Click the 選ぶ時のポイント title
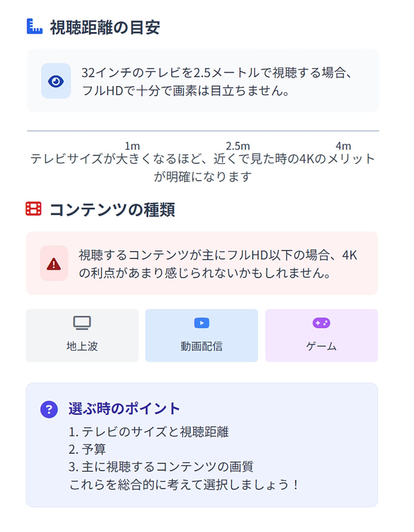414x532 pixels. pyautogui.click(x=124, y=409)
